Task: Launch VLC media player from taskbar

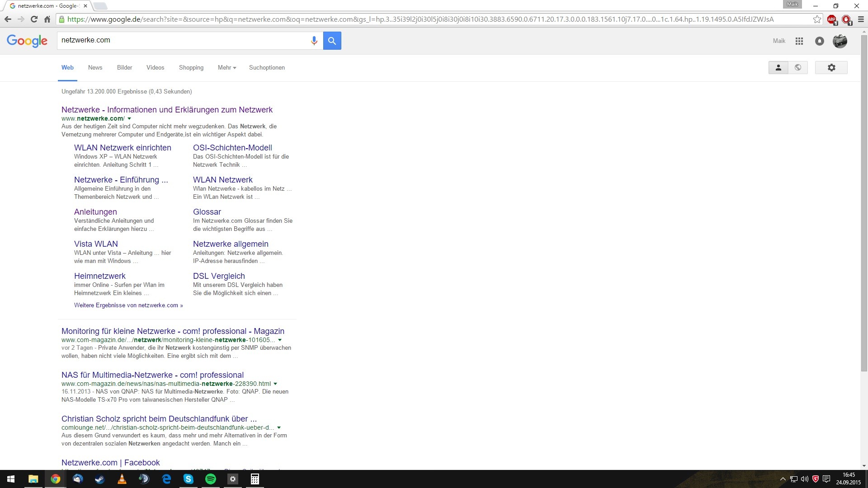Action: click(x=122, y=479)
